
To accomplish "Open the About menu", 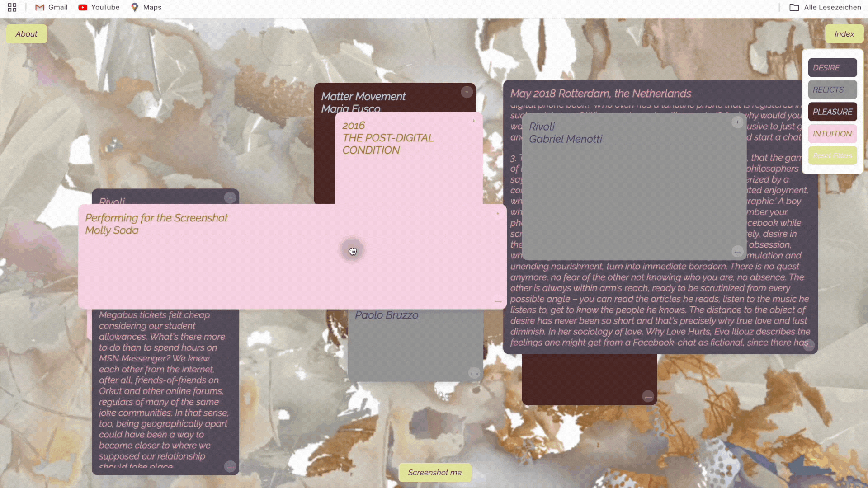I will (x=27, y=34).
